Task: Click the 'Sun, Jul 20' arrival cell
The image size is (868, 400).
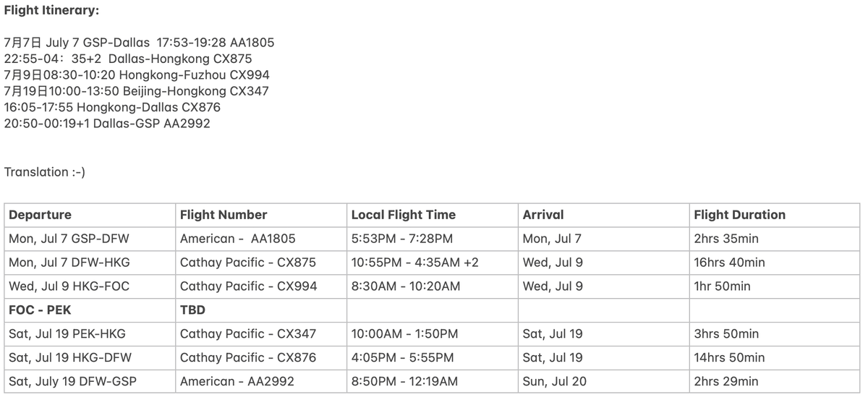Action: tap(555, 382)
